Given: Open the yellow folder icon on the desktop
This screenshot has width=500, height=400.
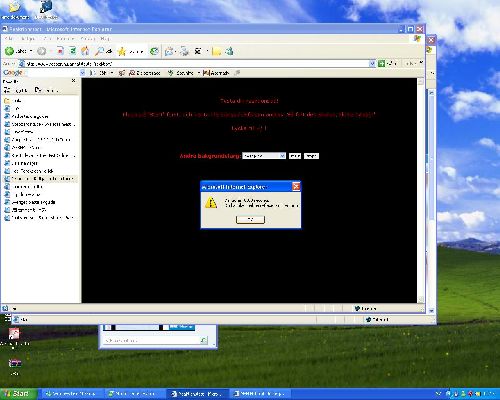Looking at the screenshot, I should point(14,7).
